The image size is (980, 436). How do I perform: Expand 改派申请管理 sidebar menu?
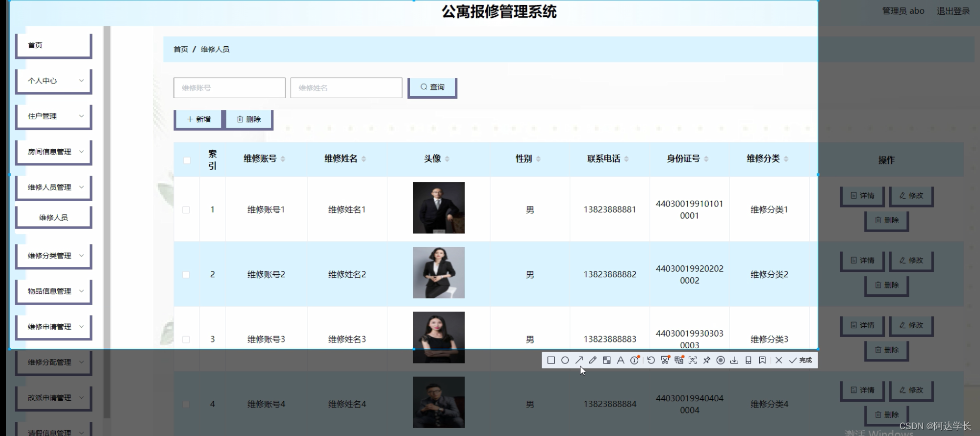54,398
